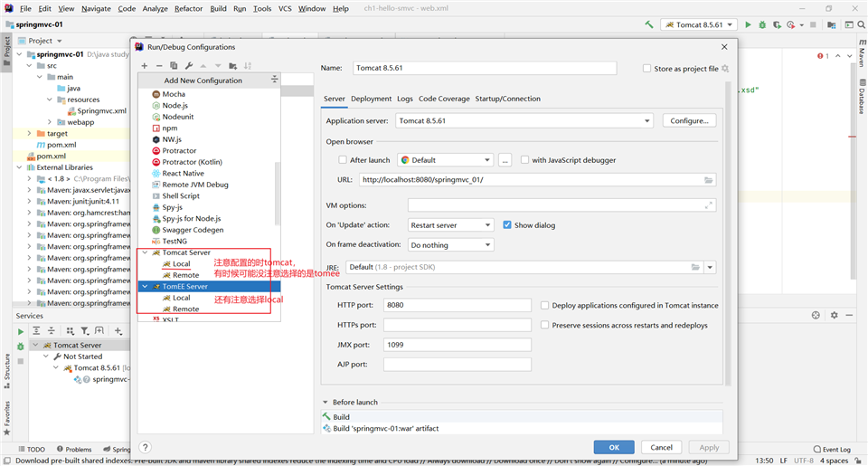Screen dimensions: 868x466
Task: Uncheck Show dialog checkbox
Action: point(507,225)
